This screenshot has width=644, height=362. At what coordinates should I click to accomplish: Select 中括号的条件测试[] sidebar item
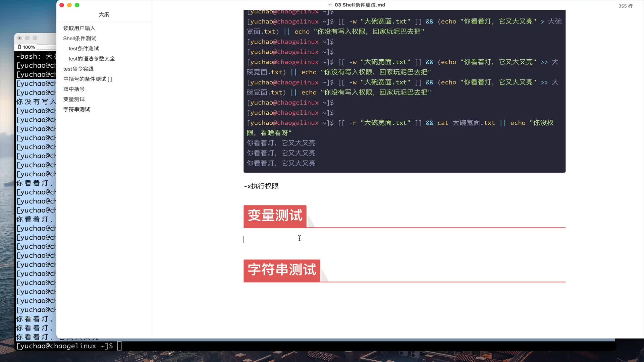88,79
